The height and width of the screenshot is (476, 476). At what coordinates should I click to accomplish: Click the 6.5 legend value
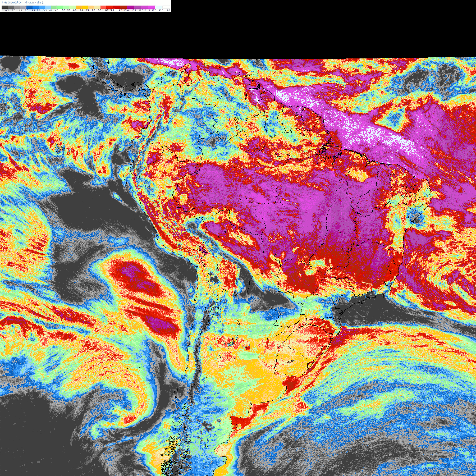pyautogui.click(x=81, y=10)
